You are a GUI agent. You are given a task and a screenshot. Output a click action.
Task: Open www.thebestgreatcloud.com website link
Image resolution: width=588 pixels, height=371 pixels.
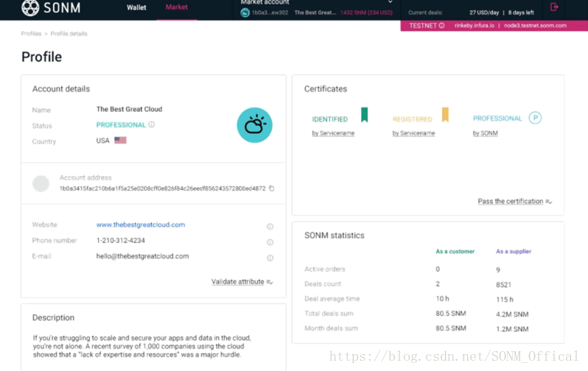141,225
